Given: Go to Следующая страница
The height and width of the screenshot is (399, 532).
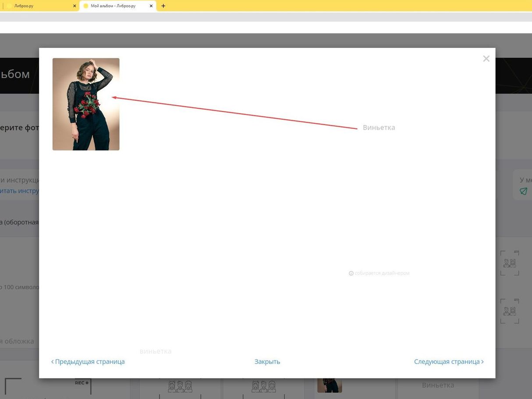Looking at the screenshot, I should 449,362.
